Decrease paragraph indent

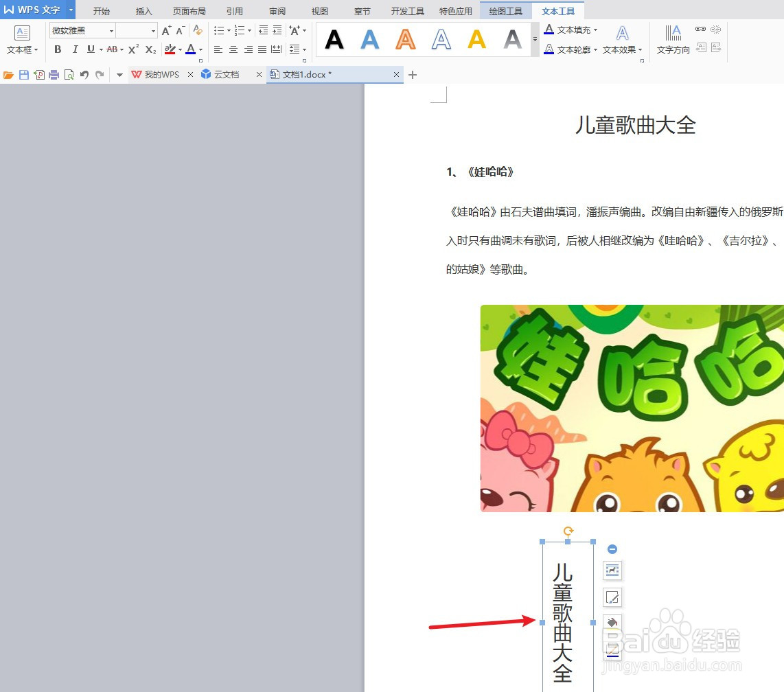[263, 30]
